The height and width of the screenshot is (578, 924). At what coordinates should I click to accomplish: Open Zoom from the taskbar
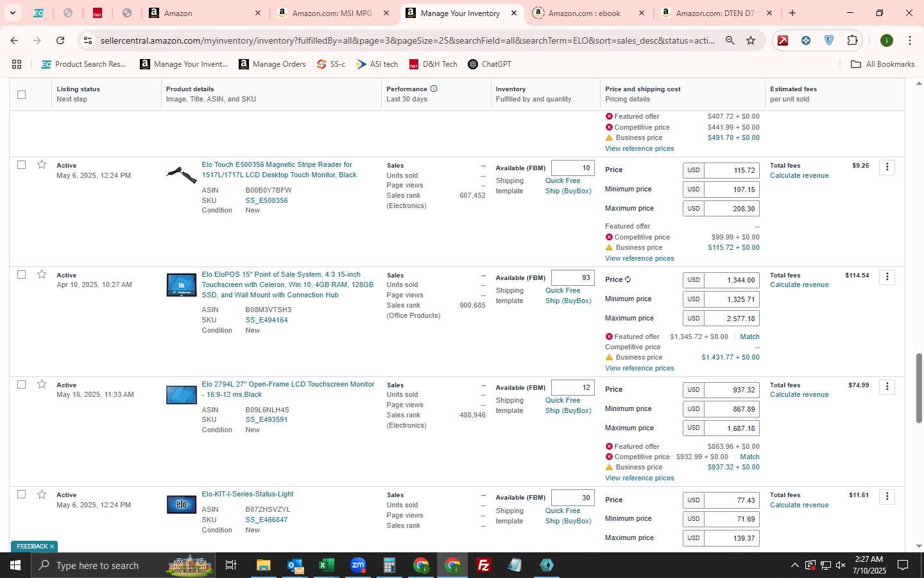[358, 565]
